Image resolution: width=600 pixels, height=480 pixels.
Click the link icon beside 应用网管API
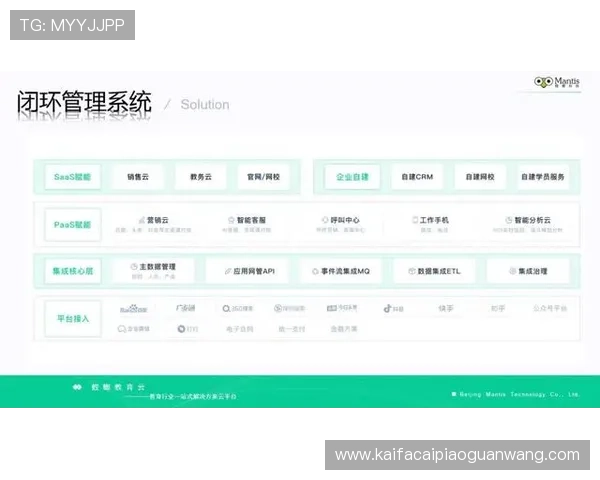tap(228, 271)
